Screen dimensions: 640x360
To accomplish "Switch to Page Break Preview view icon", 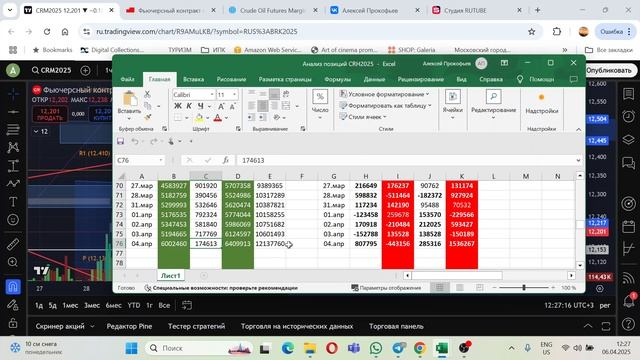I will [x=480, y=288].
